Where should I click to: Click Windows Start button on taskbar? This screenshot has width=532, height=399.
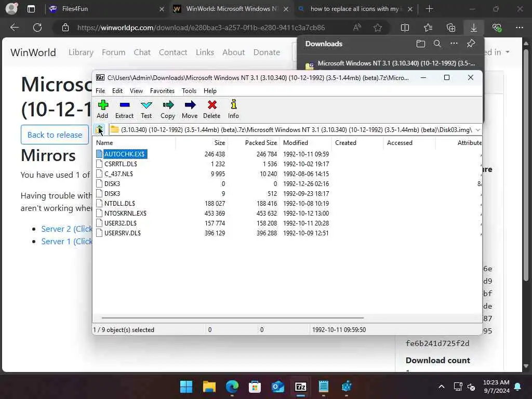[187, 387]
